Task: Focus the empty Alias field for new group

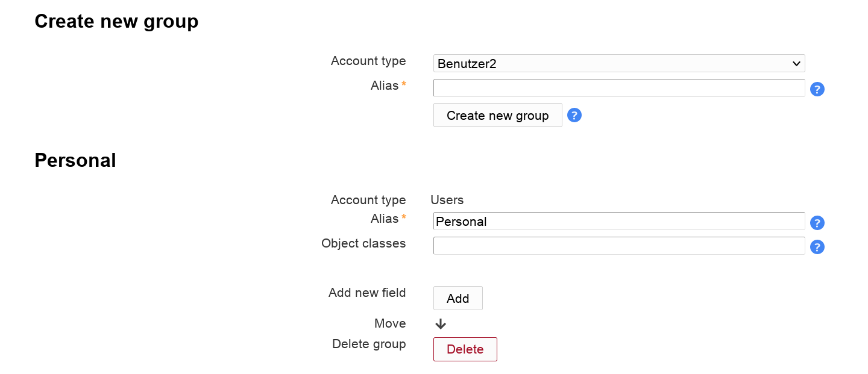Action: (618, 88)
